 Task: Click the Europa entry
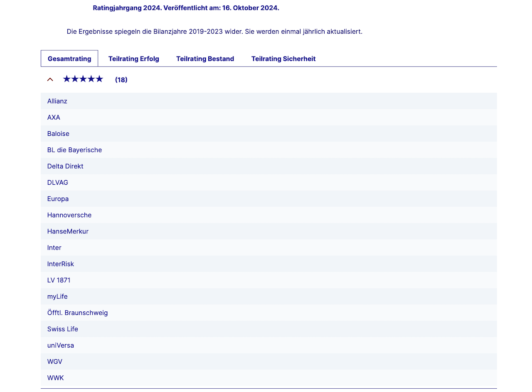point(269,198)
